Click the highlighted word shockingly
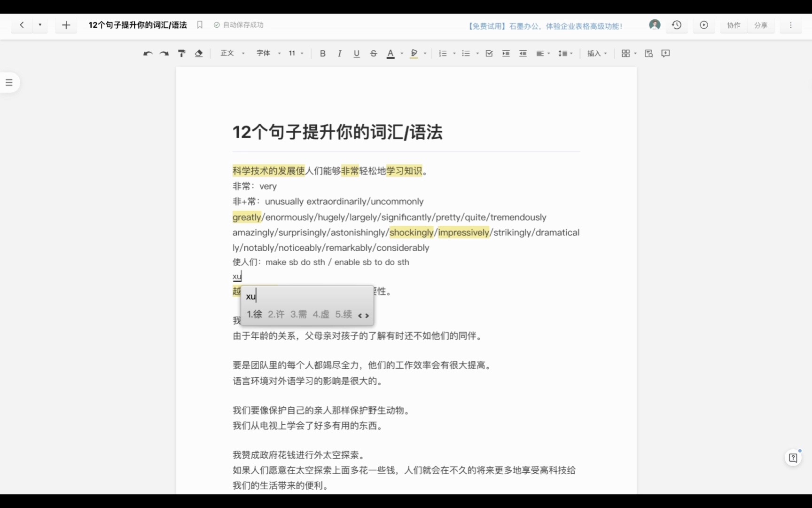The image size is (812, 508). click(412, 232)
